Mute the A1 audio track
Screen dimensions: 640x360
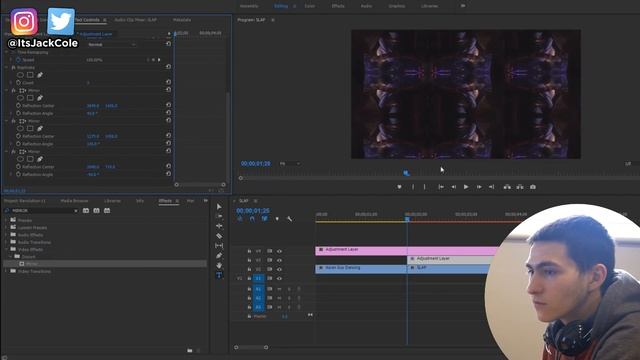click(279, 289)
